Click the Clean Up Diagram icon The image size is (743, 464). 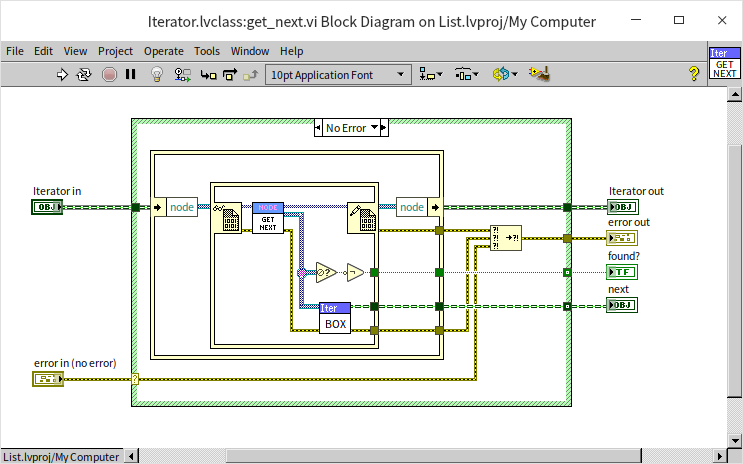tap(540, 74)
